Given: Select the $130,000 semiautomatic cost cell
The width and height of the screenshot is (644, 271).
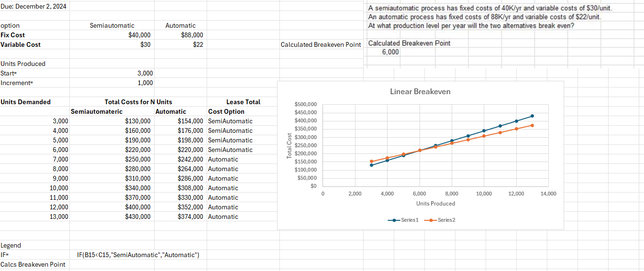Looking at the screenshot, I should 137,121.
